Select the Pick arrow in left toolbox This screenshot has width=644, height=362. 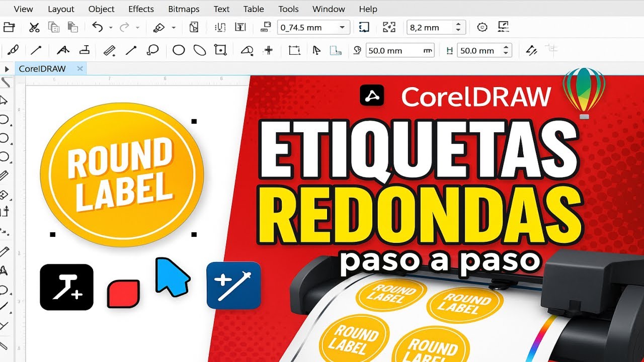4,101
